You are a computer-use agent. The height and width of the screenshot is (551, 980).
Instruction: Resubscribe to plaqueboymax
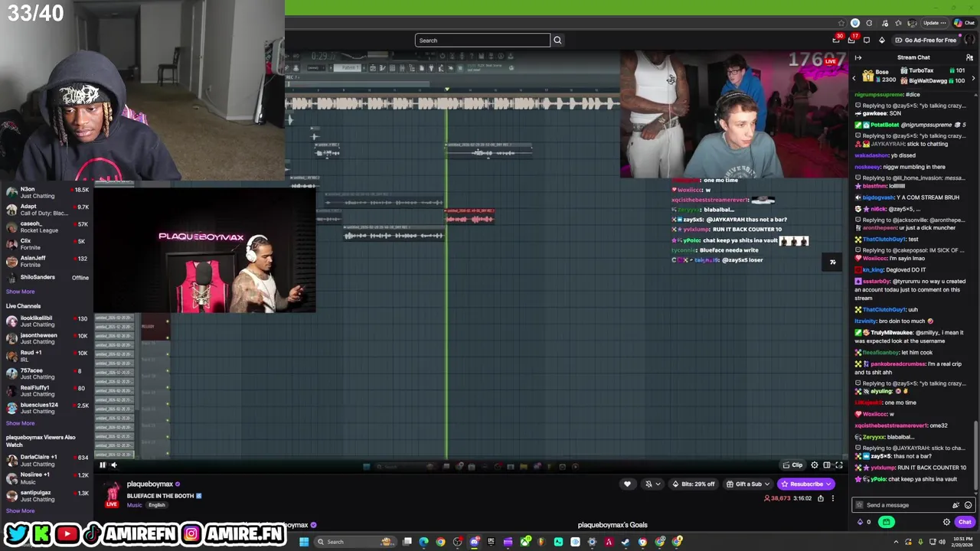pos(805,484)
